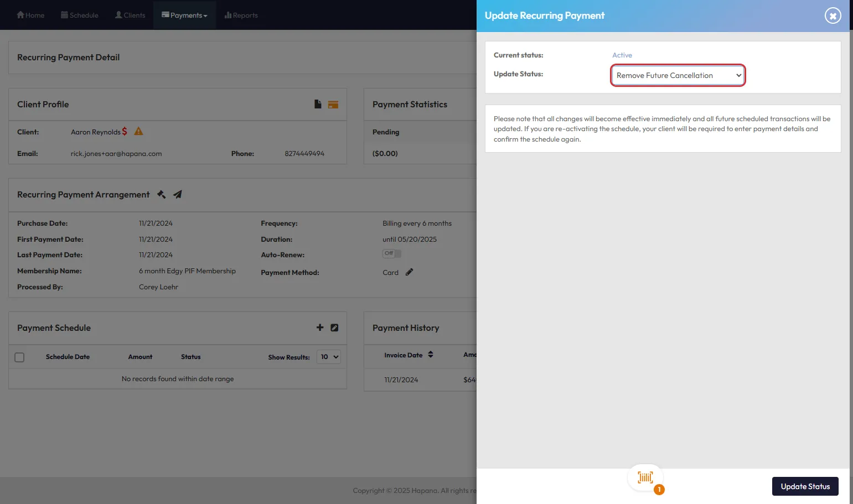The image size is (853, 504).
Task: Click the plus icon in Payment Schedule
Action: 320,328
